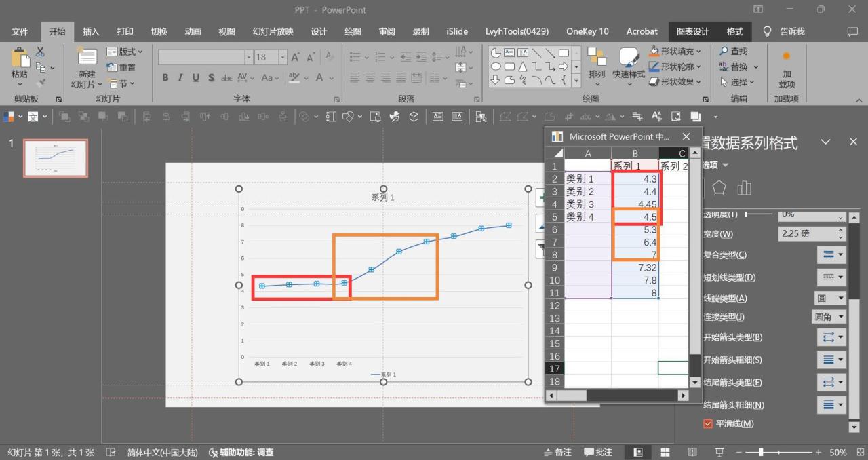Click the Cut scissors icon
This screenshot has width=868, height=460.
coord(40,52)
